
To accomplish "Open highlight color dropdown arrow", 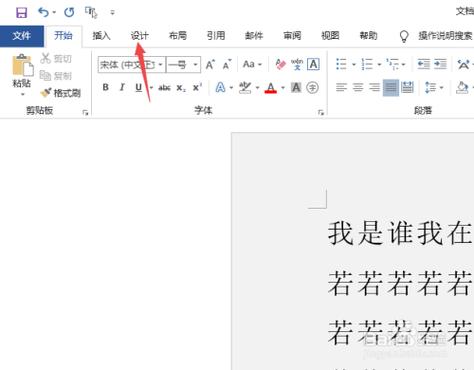I will click(x=257, y=88).
